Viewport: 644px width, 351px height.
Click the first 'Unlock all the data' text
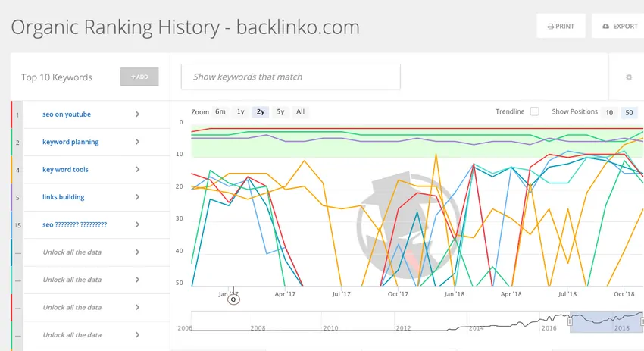click(72, 252)
